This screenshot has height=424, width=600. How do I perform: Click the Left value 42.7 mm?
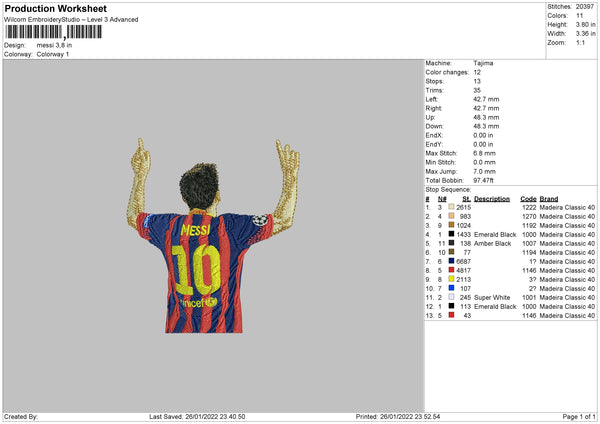click(x=486, y=99)
